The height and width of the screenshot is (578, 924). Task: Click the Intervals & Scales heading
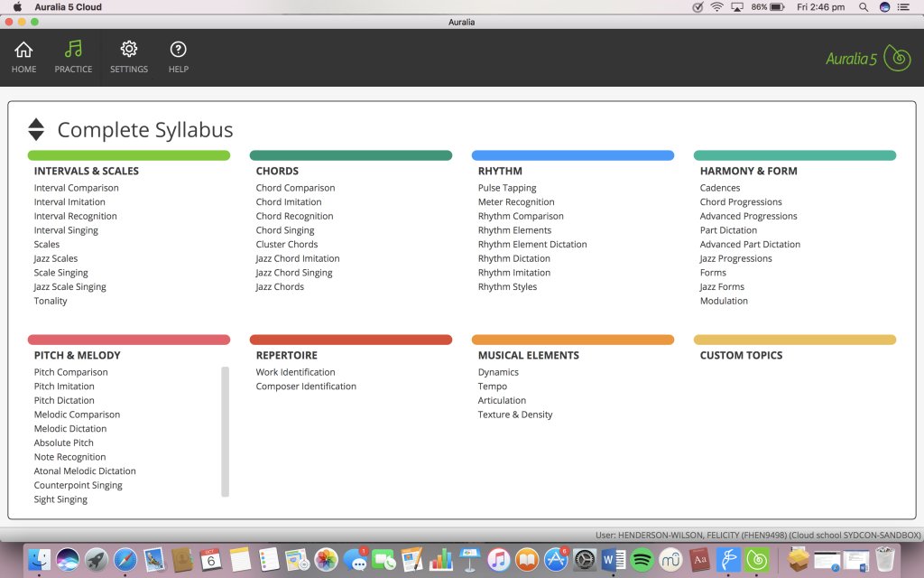click(x=86, y=171)
